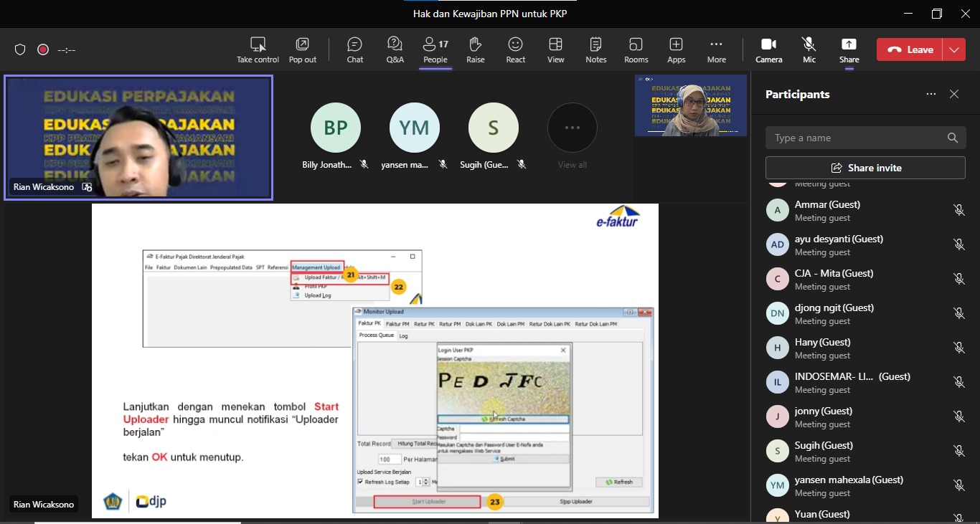980x524 pixels.
Task: Click the shield security icon
Action: (20, 49)
